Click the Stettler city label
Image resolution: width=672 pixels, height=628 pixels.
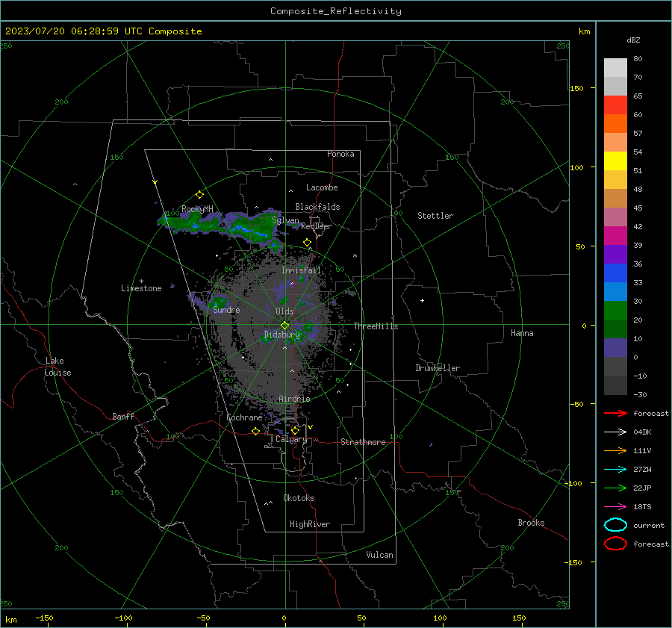point(435,216)
